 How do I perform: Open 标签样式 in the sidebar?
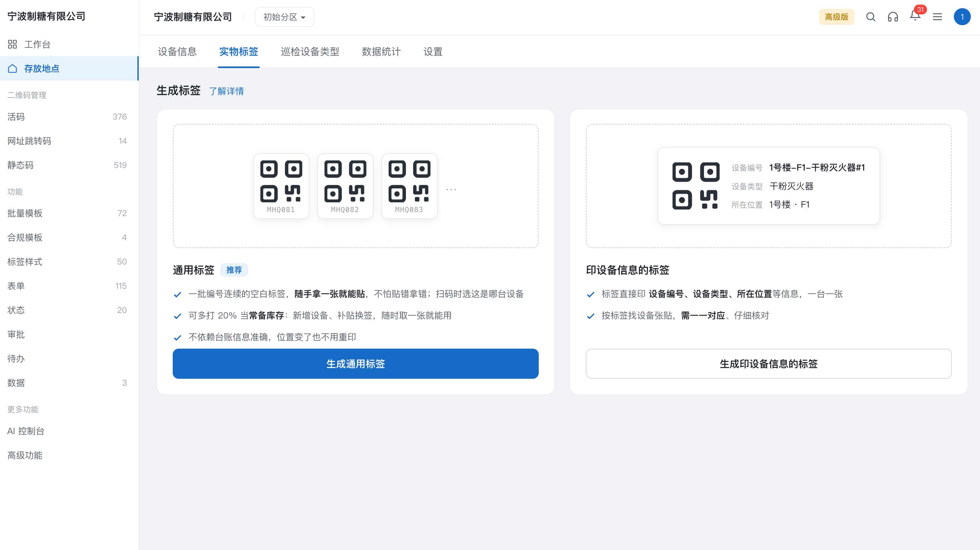tap(69, 262)
